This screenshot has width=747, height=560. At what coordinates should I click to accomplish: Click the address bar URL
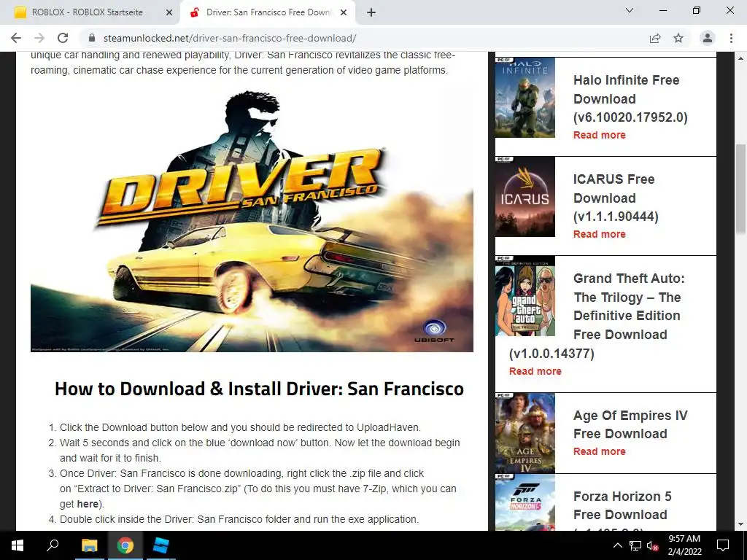click(x=230, y=38)
